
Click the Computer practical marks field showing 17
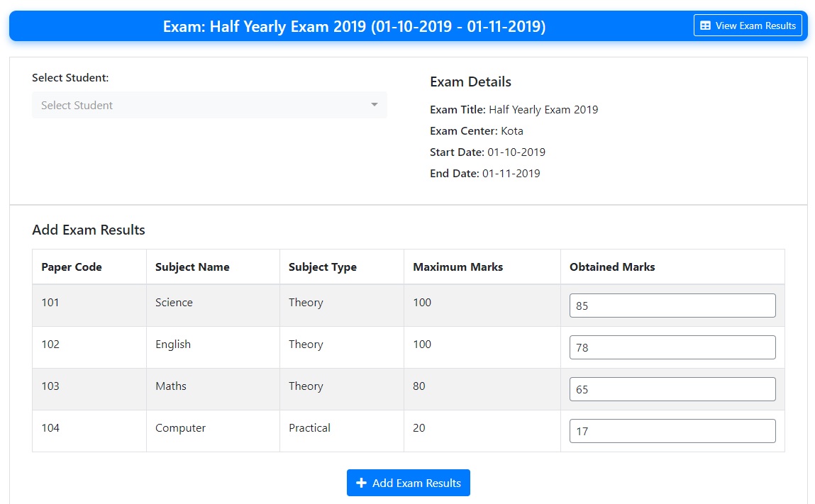click(672, 430)
